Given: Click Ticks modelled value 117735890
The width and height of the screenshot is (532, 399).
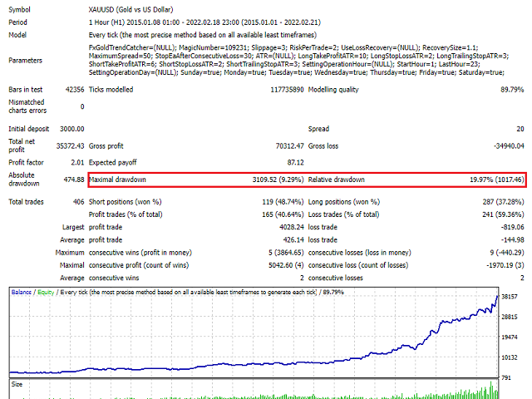Looking at the screenshot, I should (x=287, y=90).
